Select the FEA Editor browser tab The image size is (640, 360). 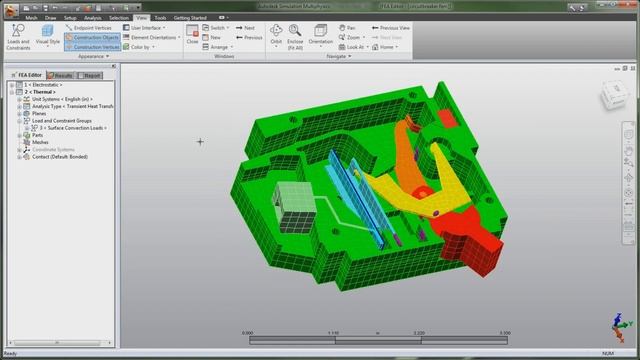click(x=27, y=75)
